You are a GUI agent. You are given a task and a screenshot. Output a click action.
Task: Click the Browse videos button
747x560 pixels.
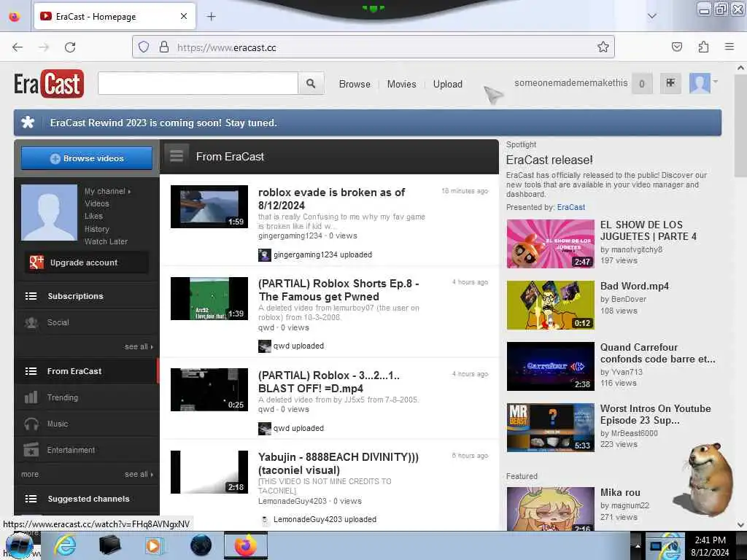pyautogui.click(x=87, y=158)
